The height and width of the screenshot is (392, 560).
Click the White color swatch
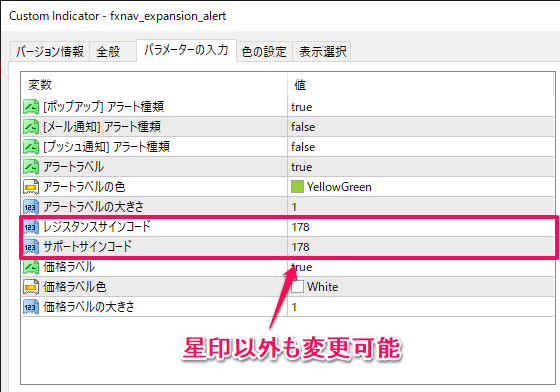coord(297,287)
